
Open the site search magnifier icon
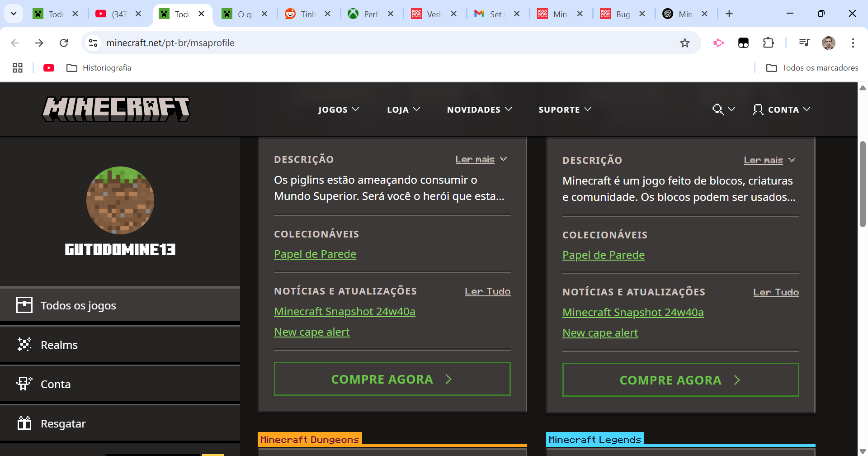(718, 109)
